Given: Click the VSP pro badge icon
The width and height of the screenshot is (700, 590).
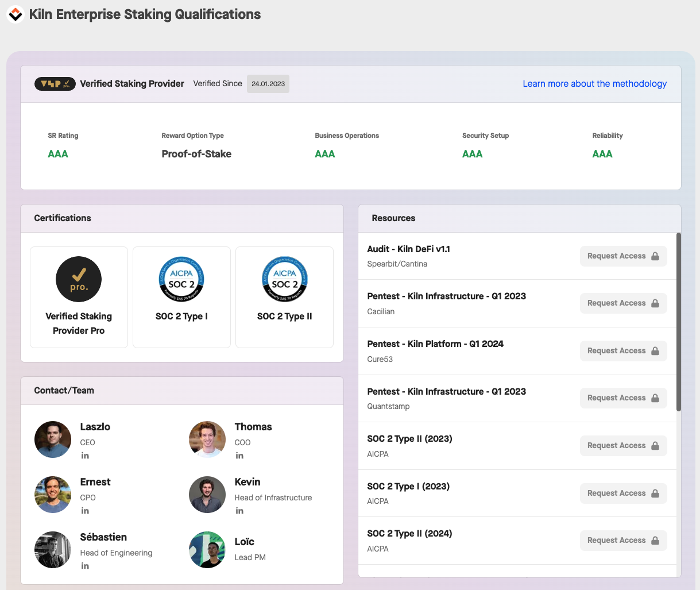Looking at the screenshot, I should point(55,84).
